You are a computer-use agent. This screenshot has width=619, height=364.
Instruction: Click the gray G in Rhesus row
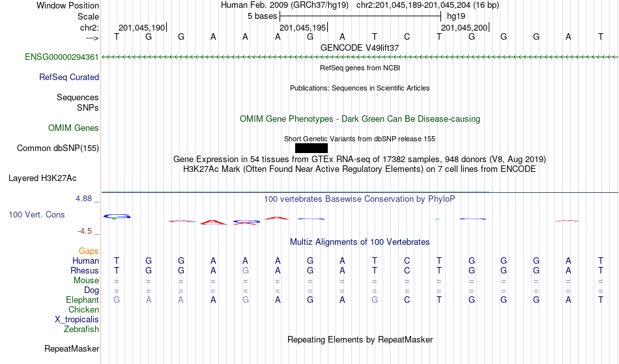246,270
